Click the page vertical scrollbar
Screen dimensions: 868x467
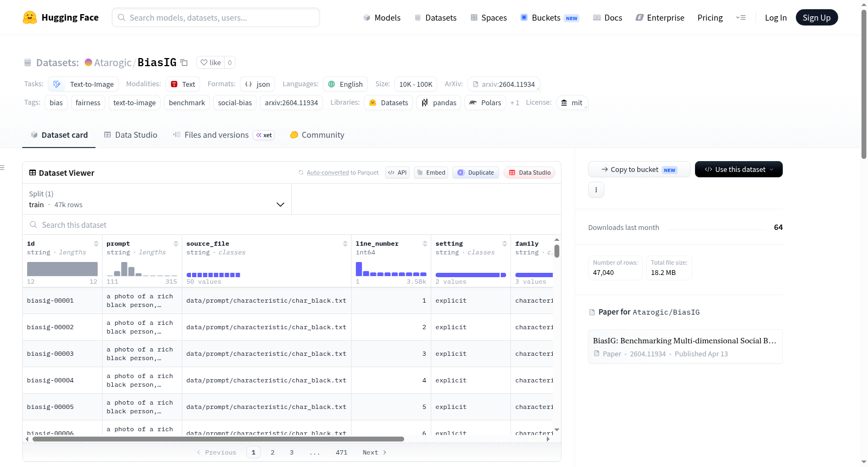pyautogui.click(x=864, y=84)
